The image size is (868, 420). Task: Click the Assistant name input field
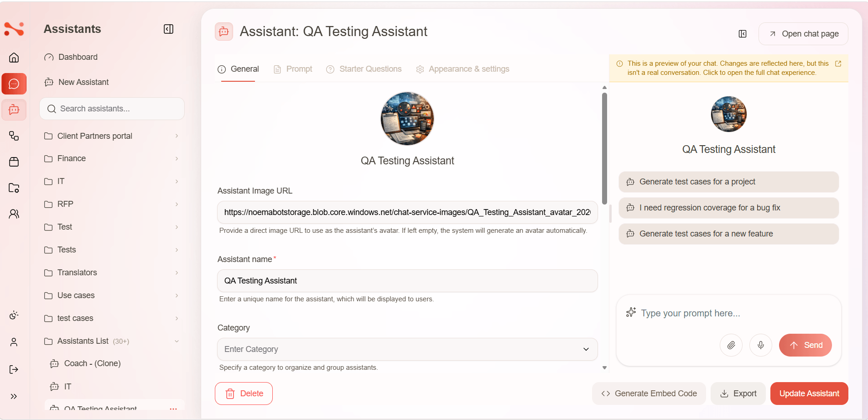[x=407, y=281]
